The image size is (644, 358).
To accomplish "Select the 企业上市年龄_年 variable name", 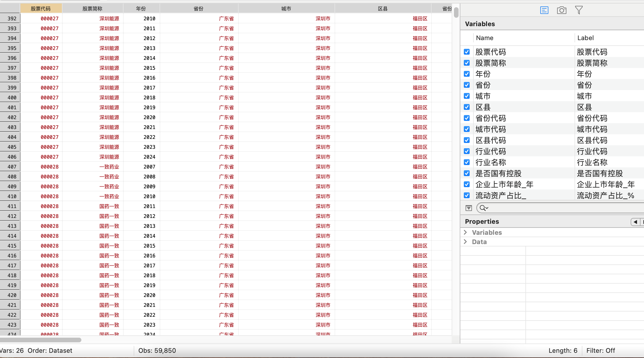I will click(x=504, y=185).
